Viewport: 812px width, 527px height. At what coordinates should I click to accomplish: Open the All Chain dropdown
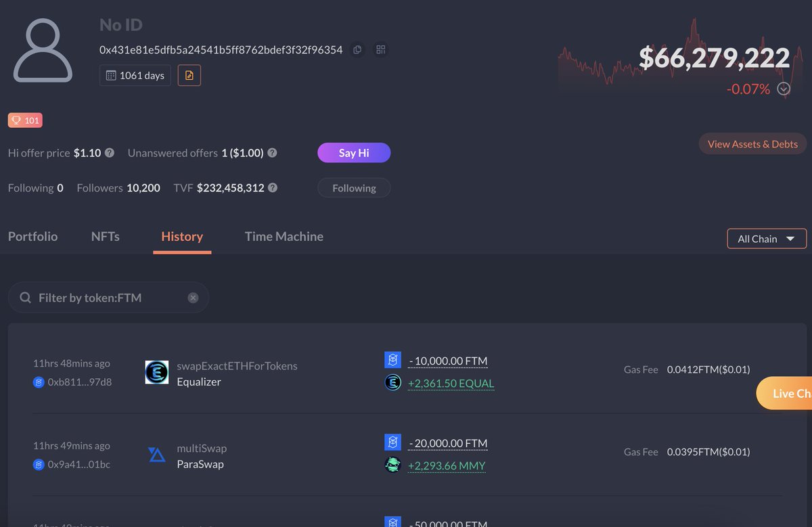click(767, 239)
